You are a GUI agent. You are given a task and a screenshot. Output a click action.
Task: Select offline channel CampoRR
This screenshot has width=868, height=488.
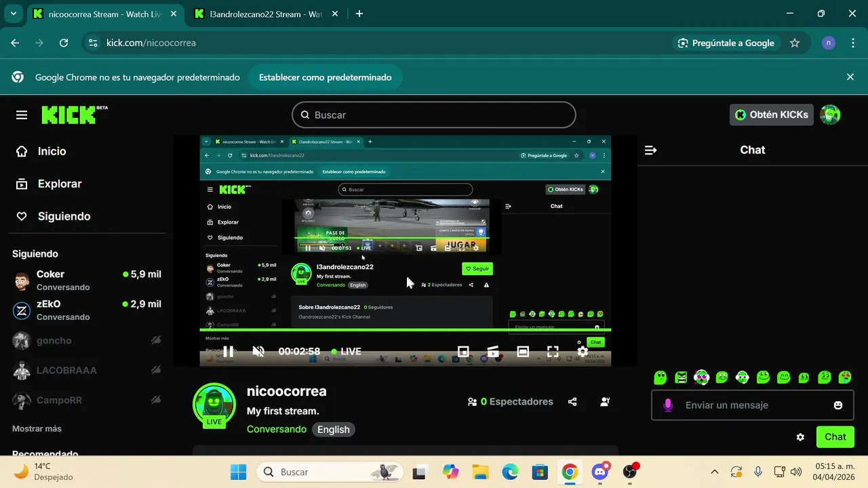tap(87, 400)
